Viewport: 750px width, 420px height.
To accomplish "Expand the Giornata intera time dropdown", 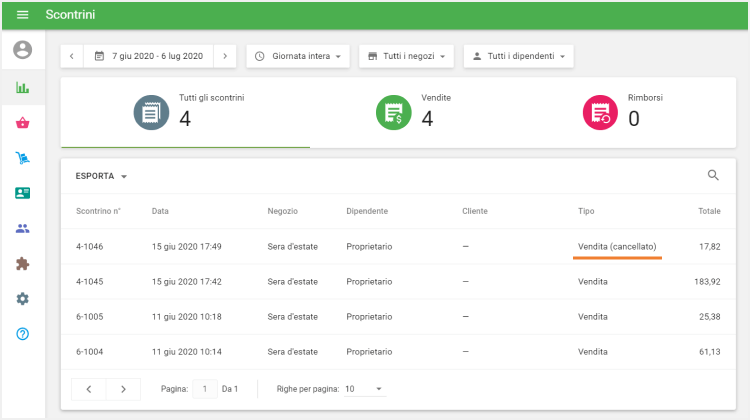I will [x=299, y=56].
